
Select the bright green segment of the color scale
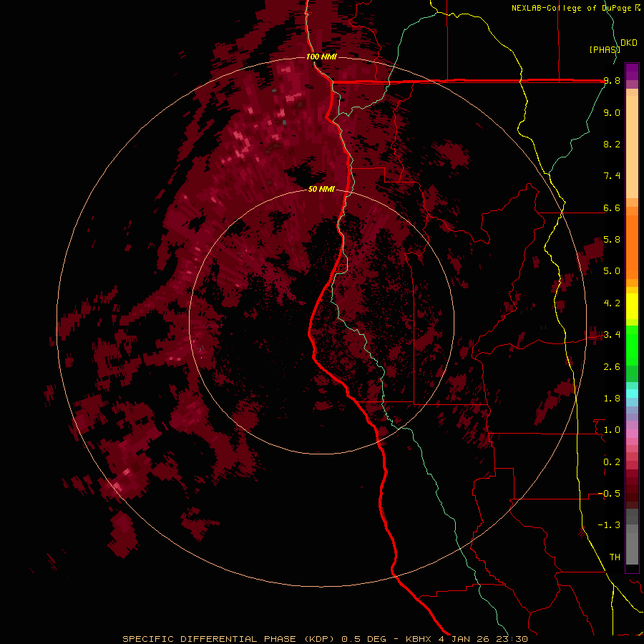(x=632, y=345)
